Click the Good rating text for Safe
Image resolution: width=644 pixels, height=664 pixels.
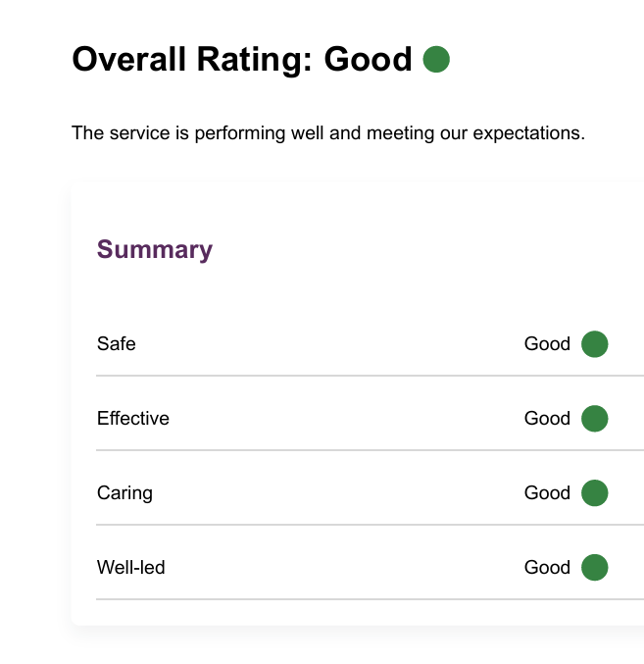coord(547,344)
